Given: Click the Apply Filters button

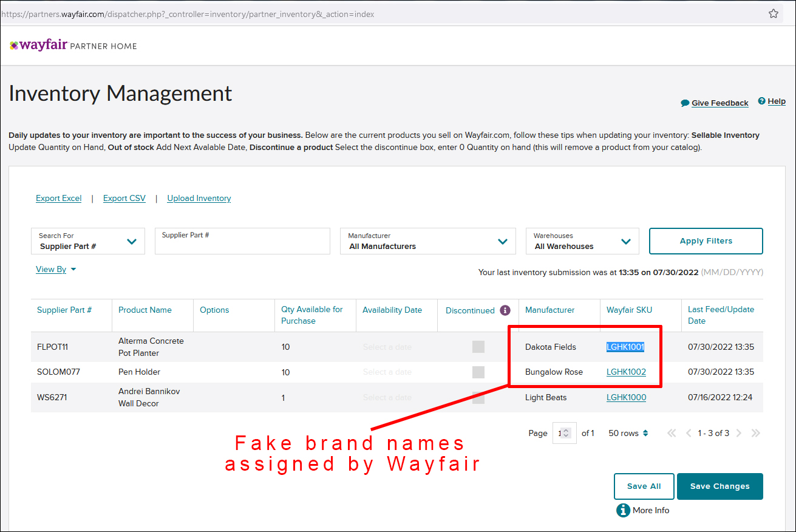Looking at the screenshot, I should 706,241.
